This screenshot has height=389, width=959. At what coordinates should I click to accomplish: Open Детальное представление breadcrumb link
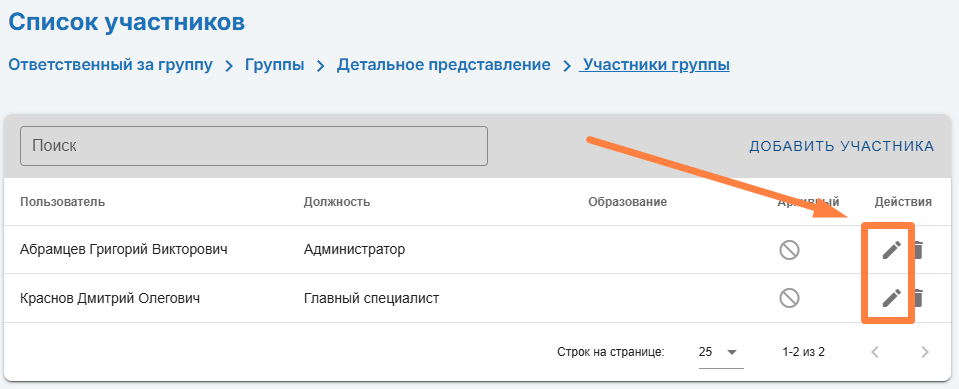pyautogui.click(x=443, y=65)
